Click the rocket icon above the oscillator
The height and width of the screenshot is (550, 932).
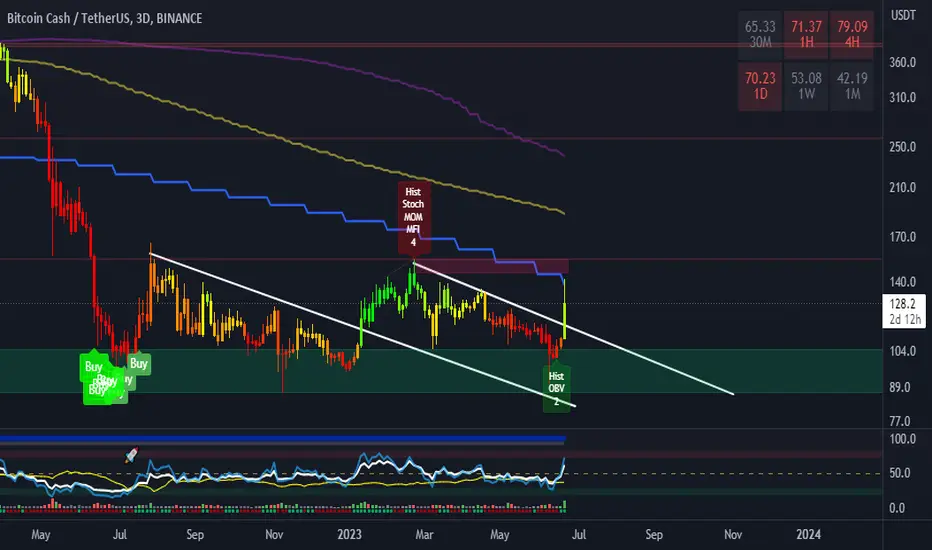point(131,455)
